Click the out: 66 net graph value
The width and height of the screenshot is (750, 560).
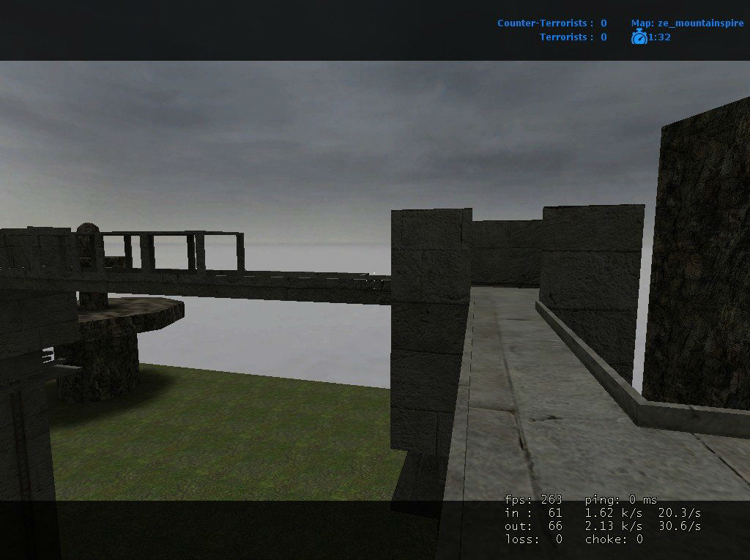533,526
